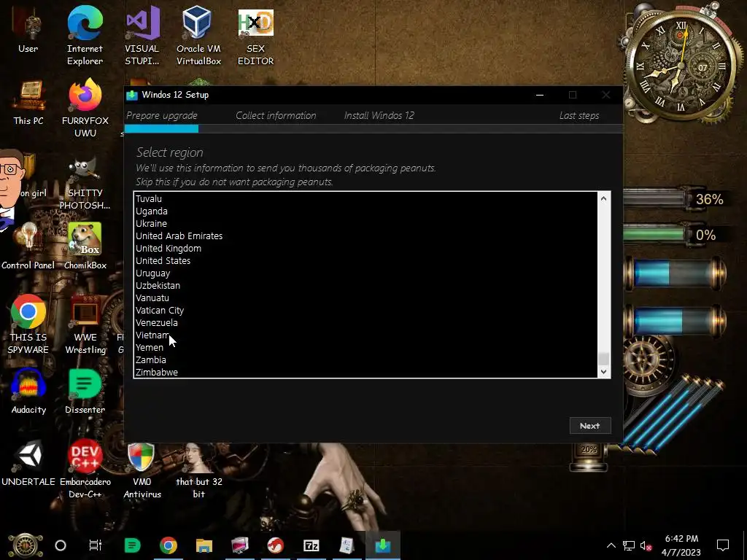Select United Kingdom region
This screenshot has width=747, height=560.
click(365, 248)
